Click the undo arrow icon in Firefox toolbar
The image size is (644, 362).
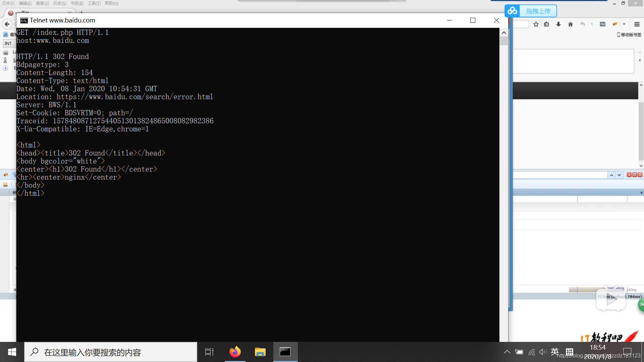(x=583, y=24)
